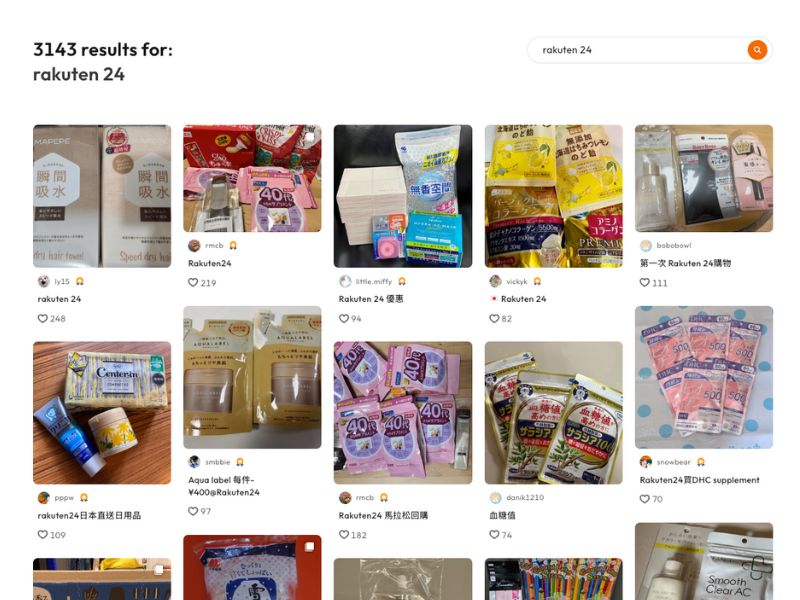Like the Aqua label post by smbbie

(x=193, y=511)
